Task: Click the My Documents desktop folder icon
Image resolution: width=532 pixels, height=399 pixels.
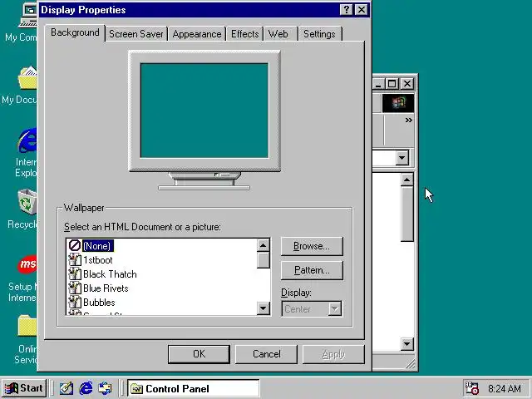Action: (x=27, y=78)
